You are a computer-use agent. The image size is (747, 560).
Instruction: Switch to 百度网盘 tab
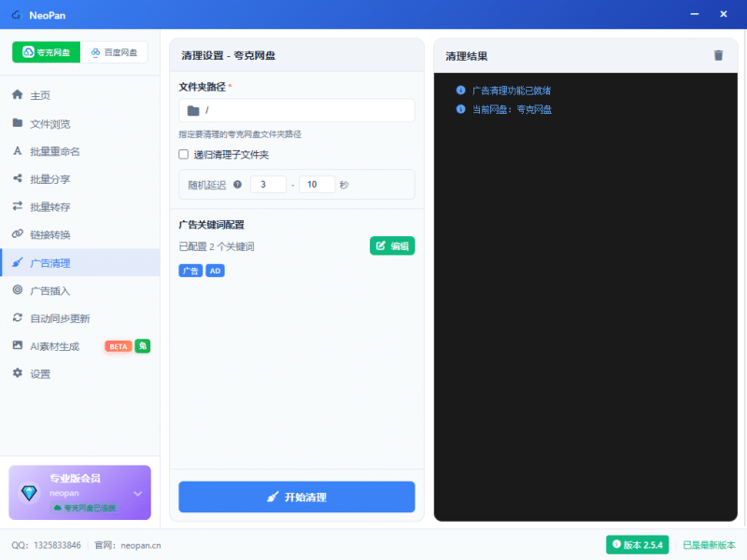(x=114, y=52)
